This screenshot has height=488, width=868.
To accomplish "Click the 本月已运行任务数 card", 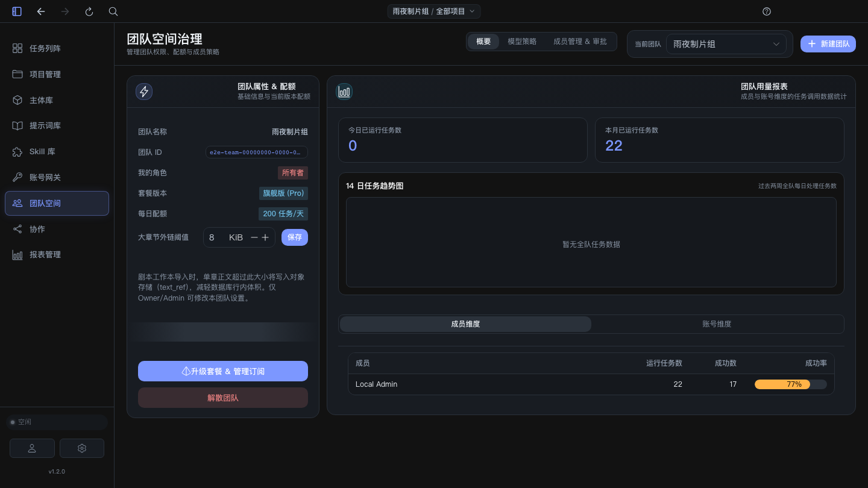I will 720,140.
